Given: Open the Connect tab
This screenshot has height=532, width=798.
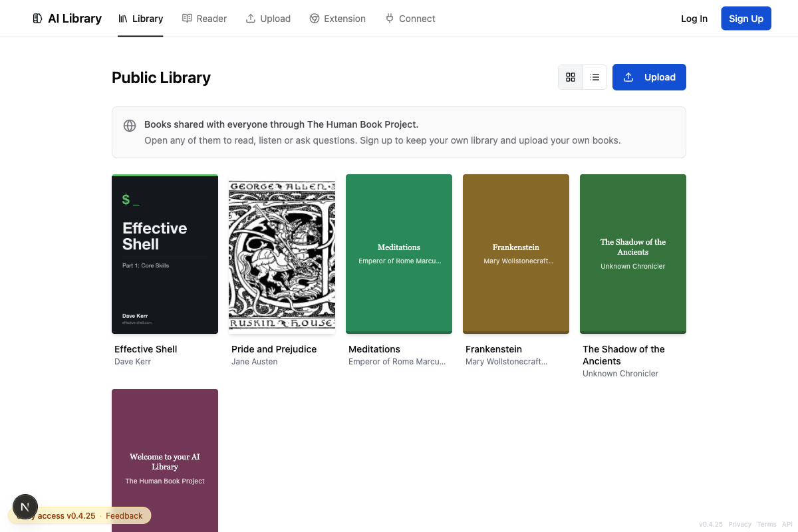Looking at the screenshot, I should coord(410,19).
